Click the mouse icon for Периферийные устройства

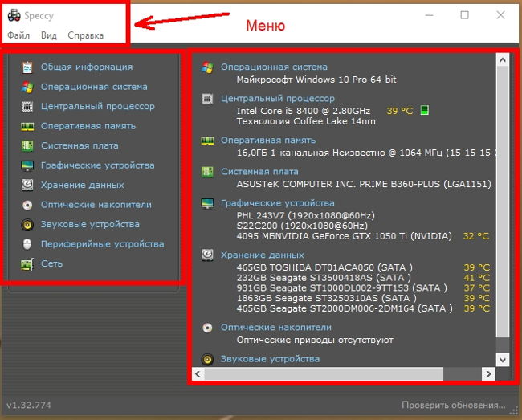point(27,244)
